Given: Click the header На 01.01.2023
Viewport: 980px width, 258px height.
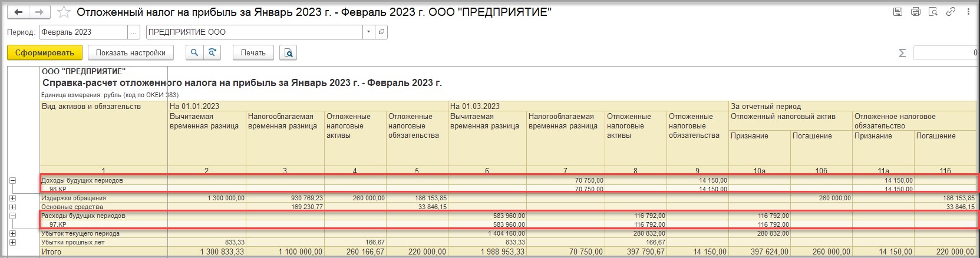Looking at the screenshot, I should 194,107.
